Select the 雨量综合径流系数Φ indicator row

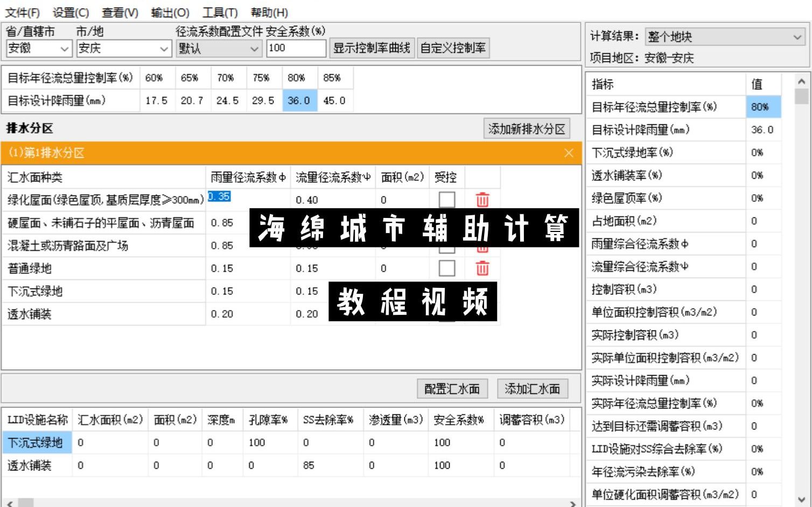coord(666,244)
